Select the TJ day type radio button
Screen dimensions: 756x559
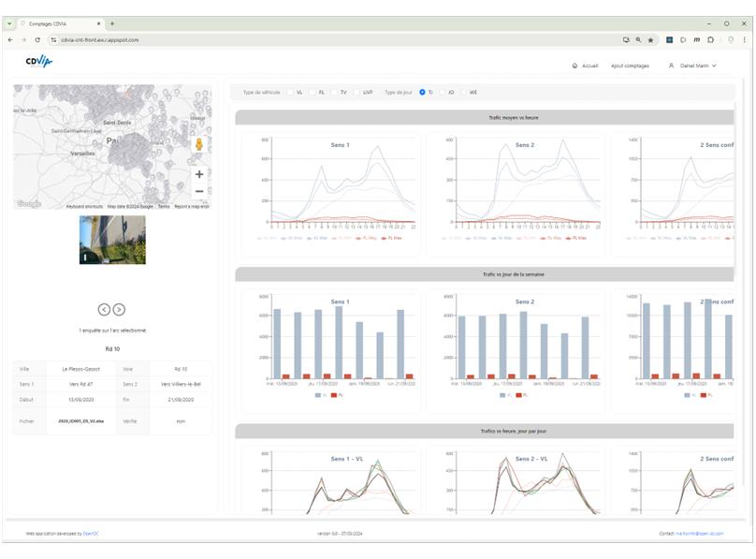422,92
